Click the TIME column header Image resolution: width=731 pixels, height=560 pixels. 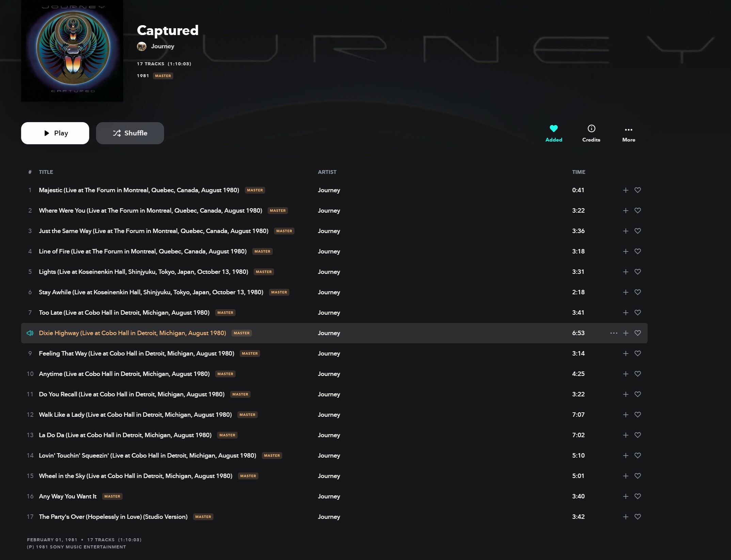click(x=579, y=172)
